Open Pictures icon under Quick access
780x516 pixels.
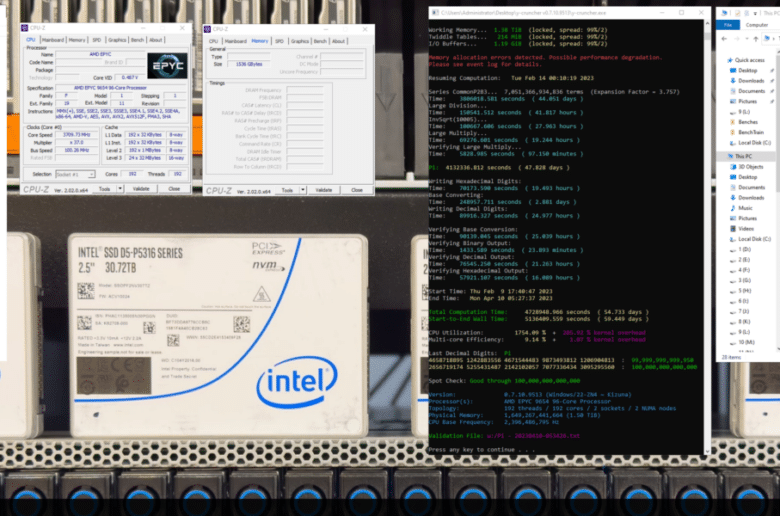point(733,102)
